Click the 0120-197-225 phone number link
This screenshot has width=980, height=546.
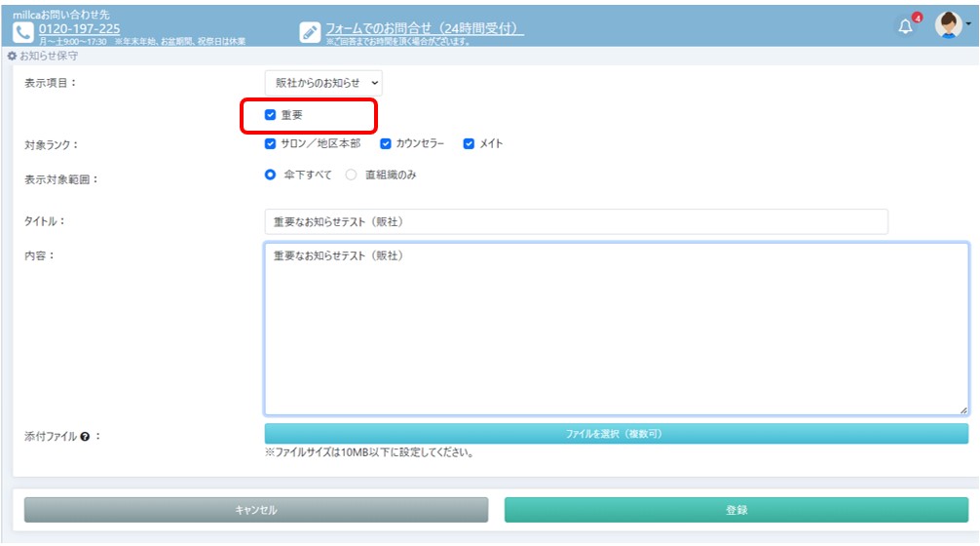click(80, 29)
